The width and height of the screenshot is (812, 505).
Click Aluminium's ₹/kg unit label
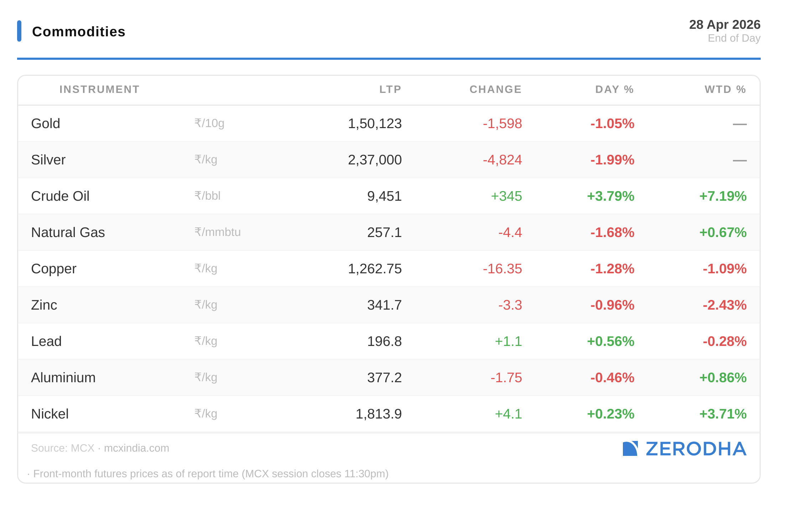[206, 377]
